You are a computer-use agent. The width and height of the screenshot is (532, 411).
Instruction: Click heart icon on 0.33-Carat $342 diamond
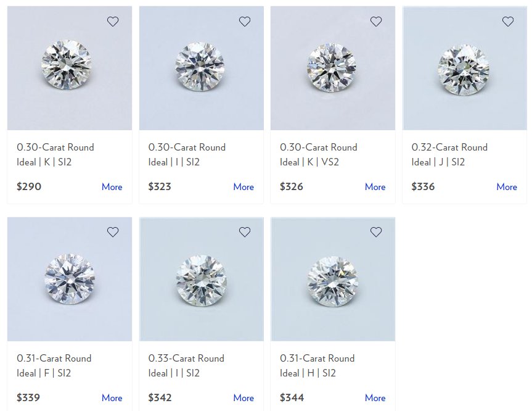tap(245, 232)
